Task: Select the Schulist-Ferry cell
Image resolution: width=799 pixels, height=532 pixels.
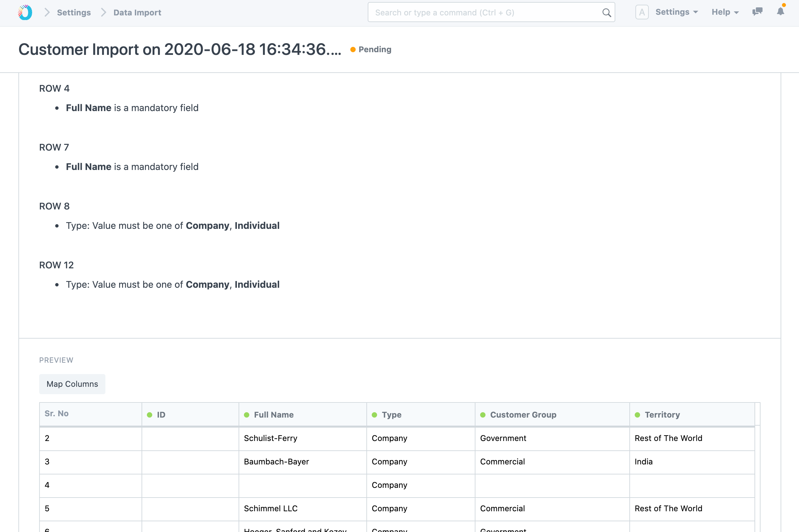Action: click(302, 438)
